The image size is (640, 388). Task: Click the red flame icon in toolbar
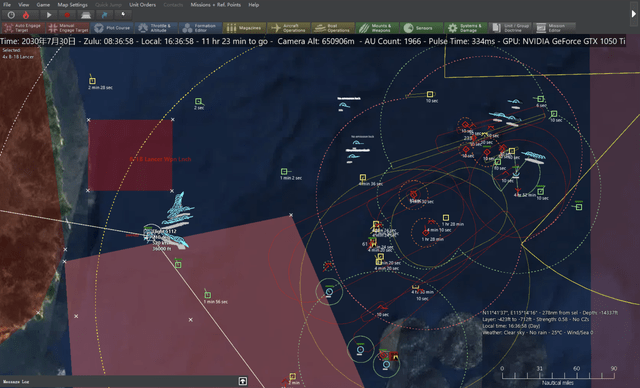(26, 15)
